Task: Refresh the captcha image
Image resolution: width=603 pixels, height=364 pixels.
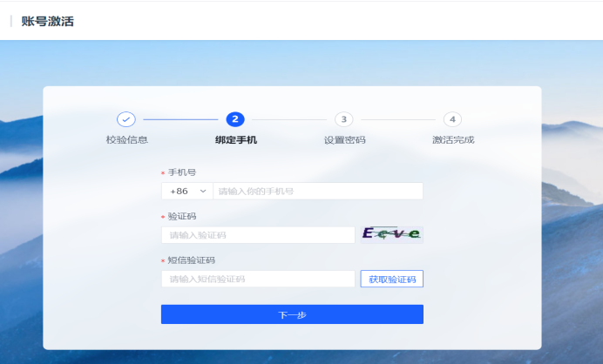Action: 391,234
